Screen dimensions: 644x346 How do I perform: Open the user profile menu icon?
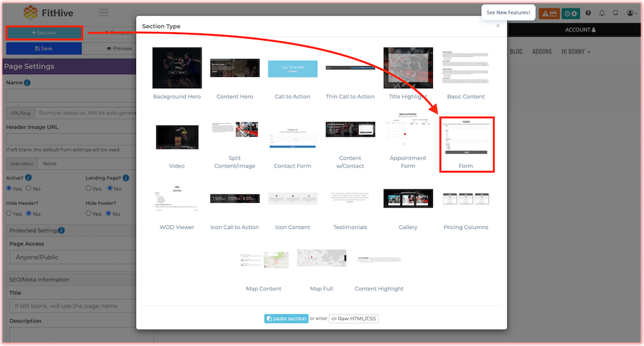pyautogui.click(x=631, y=13)
